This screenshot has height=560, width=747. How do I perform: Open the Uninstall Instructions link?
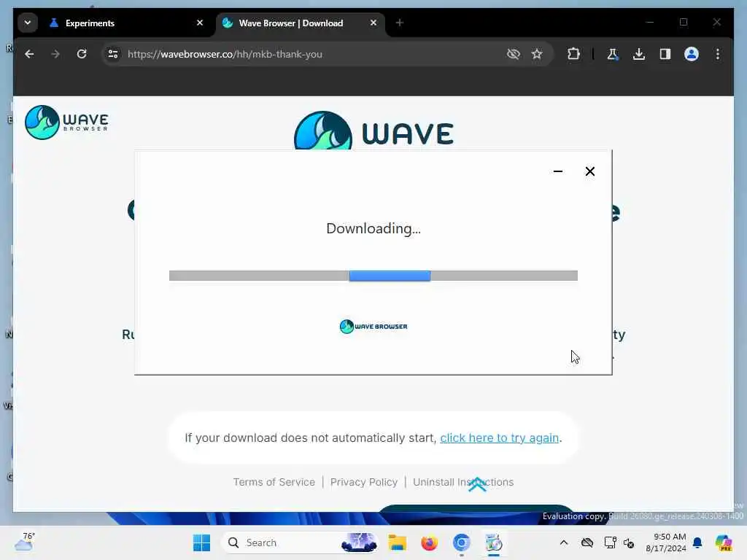[463, 482]
